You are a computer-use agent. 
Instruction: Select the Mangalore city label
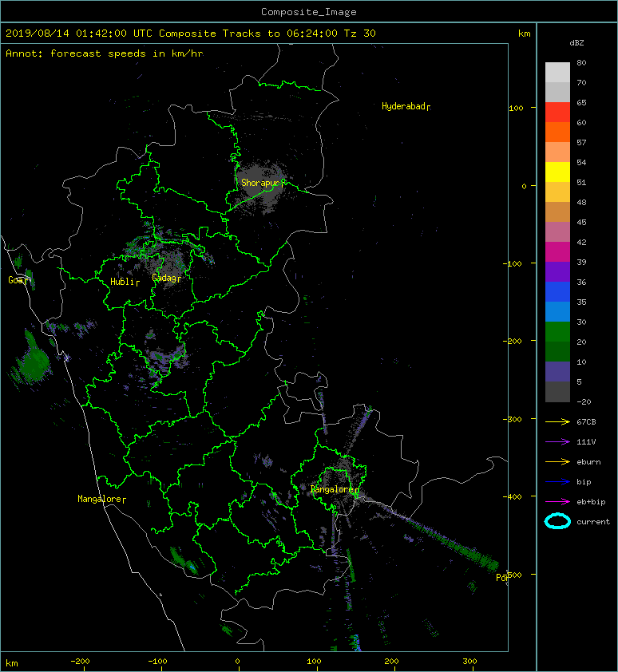101,500
